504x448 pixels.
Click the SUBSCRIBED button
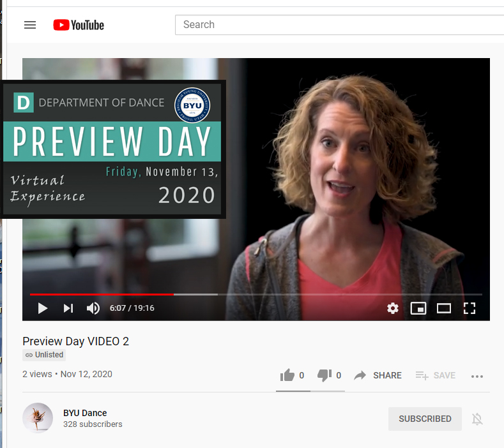click(425, 419)
